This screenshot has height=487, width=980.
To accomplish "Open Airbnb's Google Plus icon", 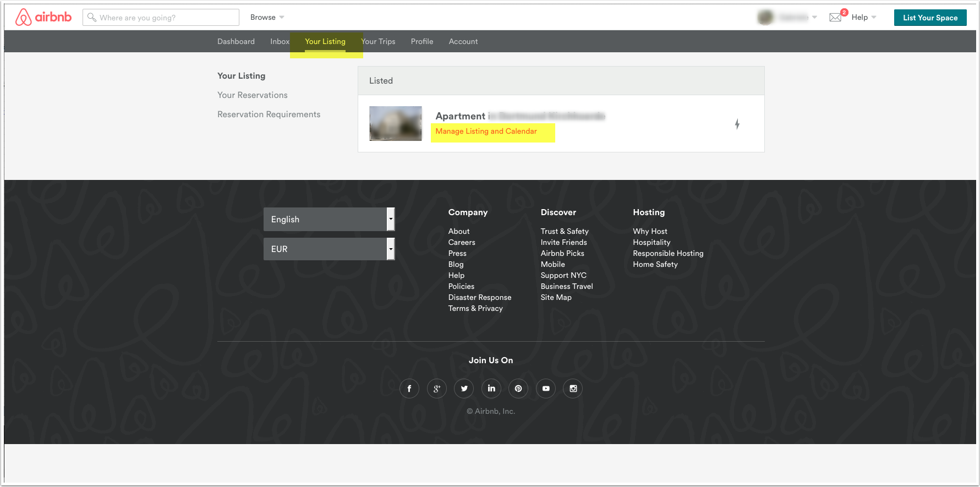I will pyautogui.click(x=437, y=388).
